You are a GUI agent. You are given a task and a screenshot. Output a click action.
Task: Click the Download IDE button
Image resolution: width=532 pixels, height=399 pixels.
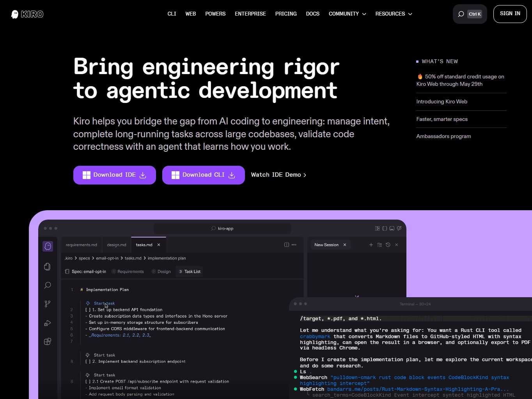click(115, 175)
